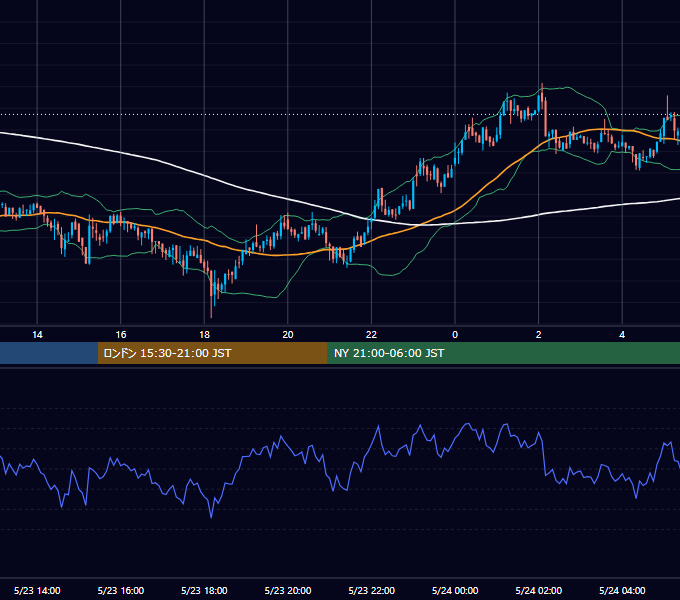Click the London 15:30-21:00 JST session bar
The image size is (680, 600).
coord(212,353)
